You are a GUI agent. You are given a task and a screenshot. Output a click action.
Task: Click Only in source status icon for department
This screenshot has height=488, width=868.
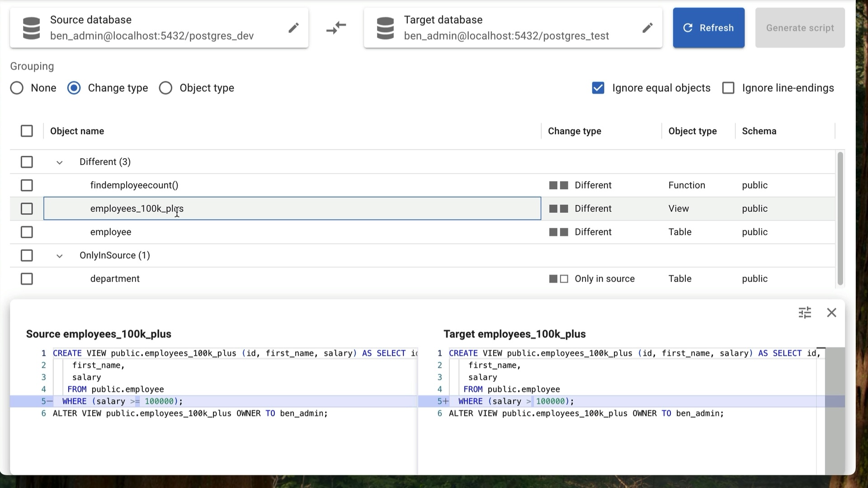click(558, 279)
